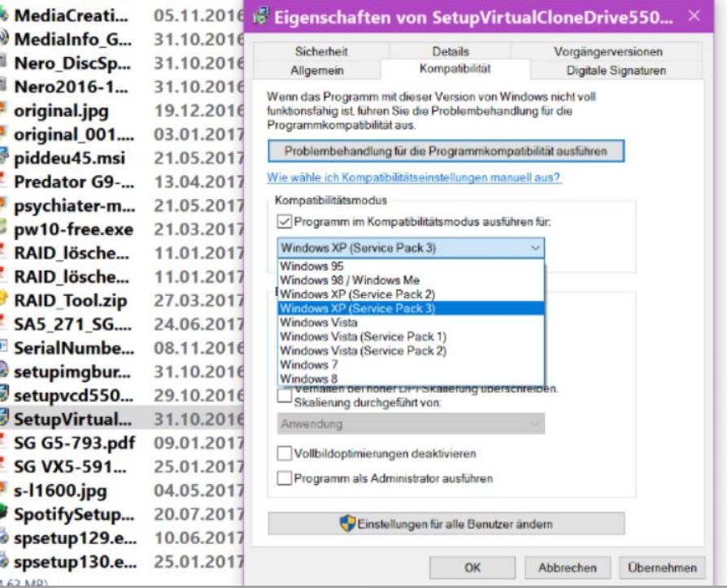Click the setupvcd550... file icon
Image resolution: width=727 pixels, height=588 pixels.
(4, 394)
